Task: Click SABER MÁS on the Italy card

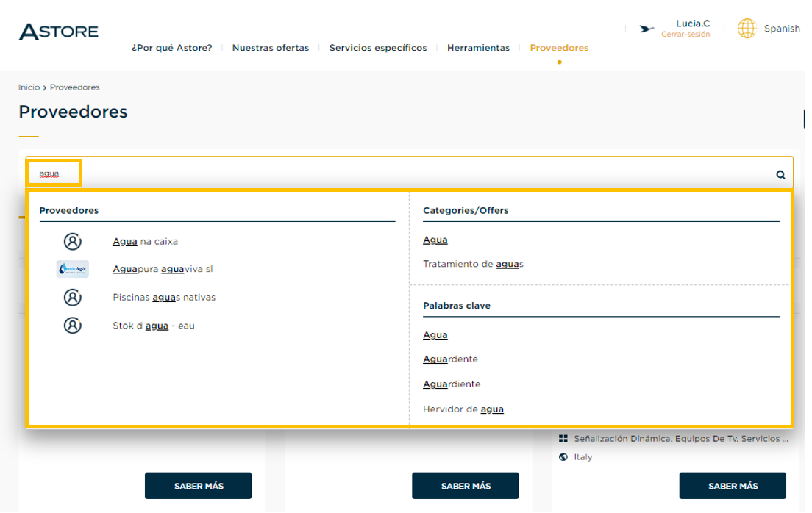Action: point(733,486)
